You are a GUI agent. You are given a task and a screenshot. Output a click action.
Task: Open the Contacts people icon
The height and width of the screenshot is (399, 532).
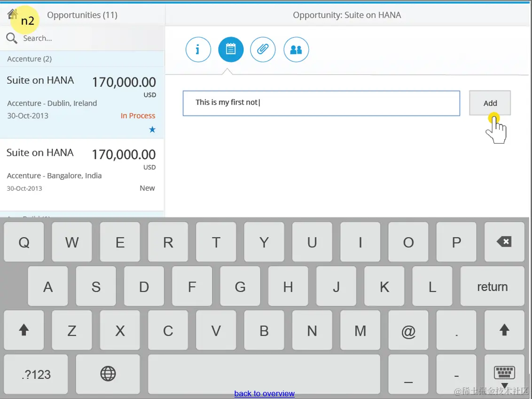[x=296, y=49]
